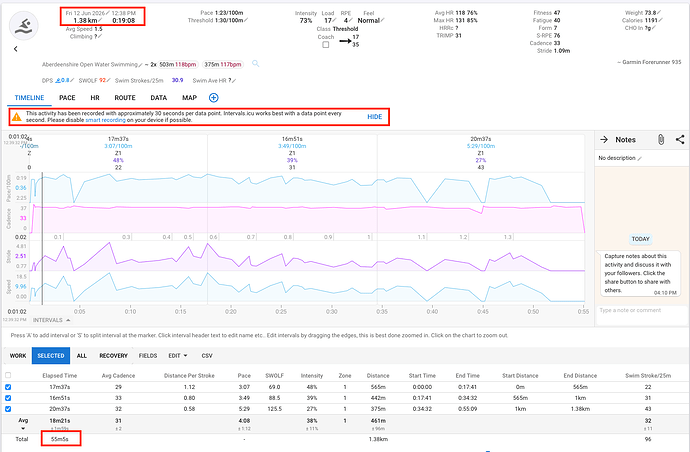This screenshot has width=690, height=452.
Task: Click the Swim Stroke/25m column header
Action: point(648,376)
